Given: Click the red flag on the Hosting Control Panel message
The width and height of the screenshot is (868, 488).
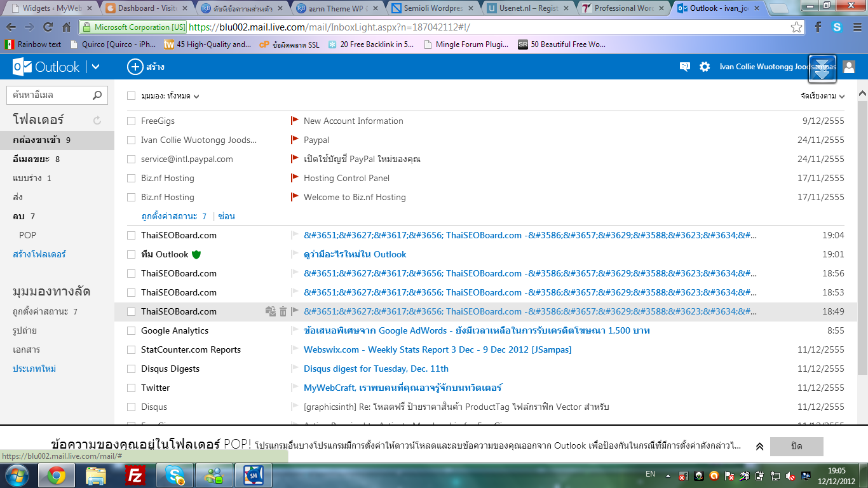Looking at the screenshot, I should coord(295,178).
